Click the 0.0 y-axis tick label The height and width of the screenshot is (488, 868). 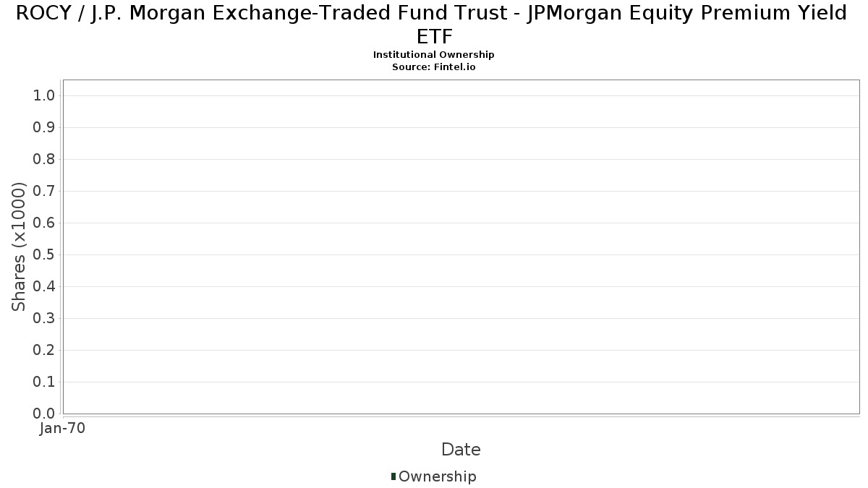45,414
